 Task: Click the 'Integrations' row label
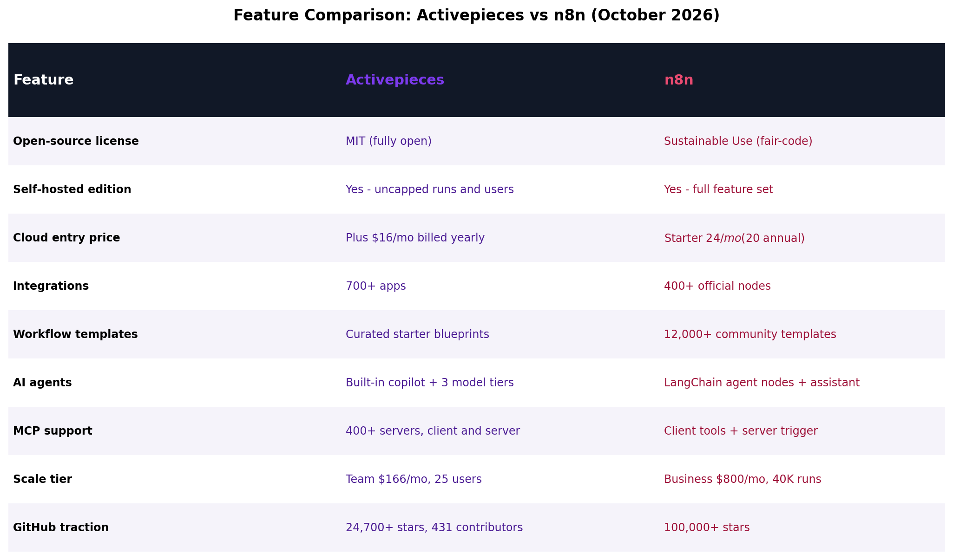point(51,286)
